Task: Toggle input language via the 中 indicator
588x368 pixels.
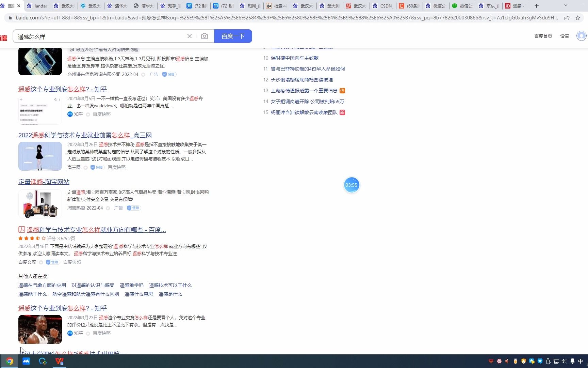Action: point(580,361)
